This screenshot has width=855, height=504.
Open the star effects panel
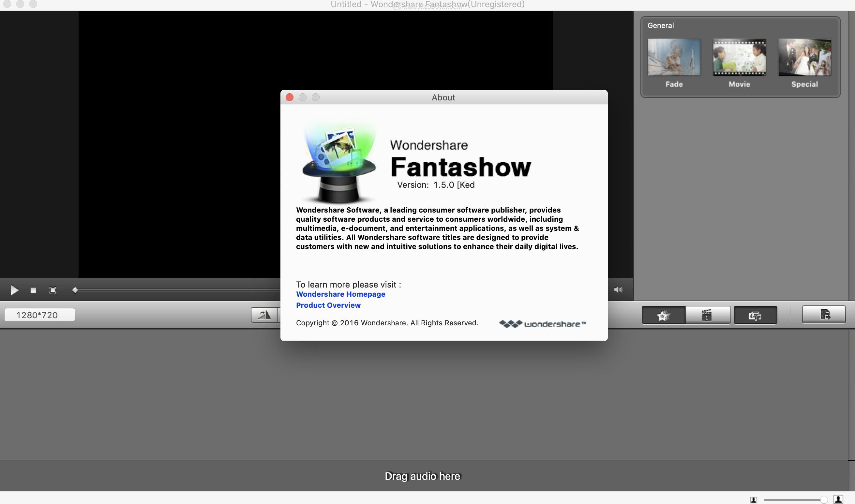[663, 315]
